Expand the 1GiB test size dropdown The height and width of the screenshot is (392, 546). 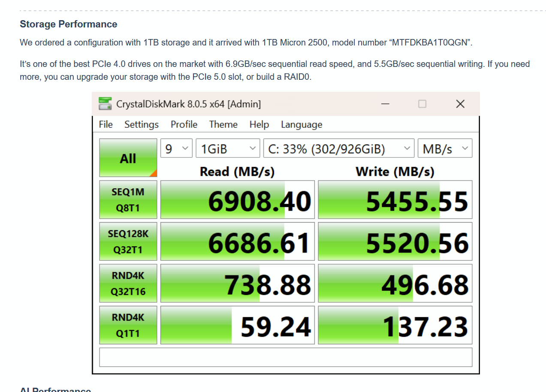(x=228, y=148)
